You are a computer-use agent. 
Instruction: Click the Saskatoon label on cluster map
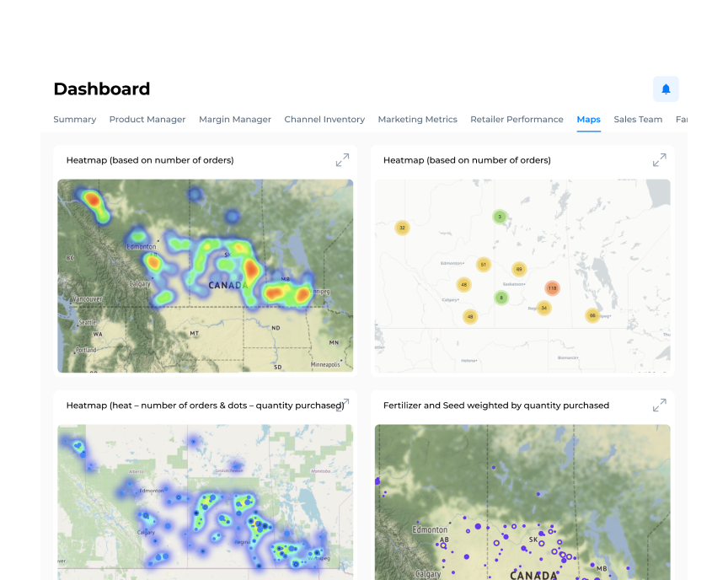(513, 284)
